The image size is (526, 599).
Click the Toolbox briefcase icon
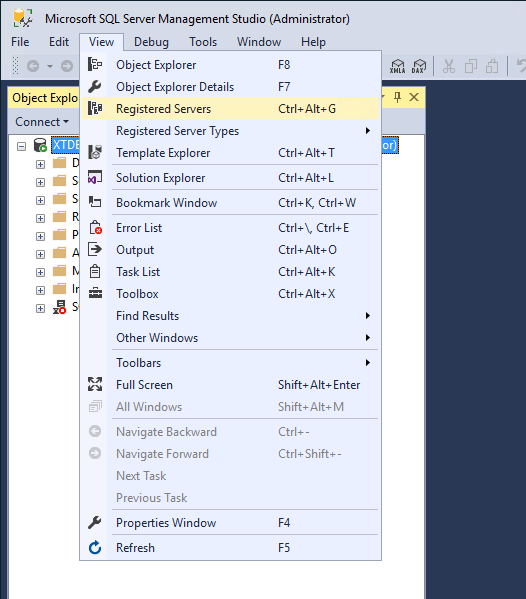(x=95, y=293)
